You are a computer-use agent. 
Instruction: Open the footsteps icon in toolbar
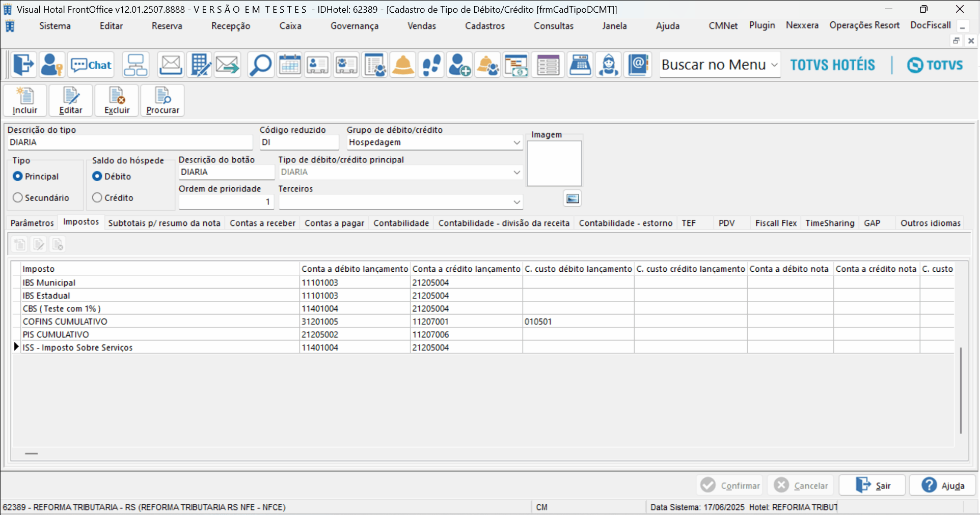tap(431, 65)
